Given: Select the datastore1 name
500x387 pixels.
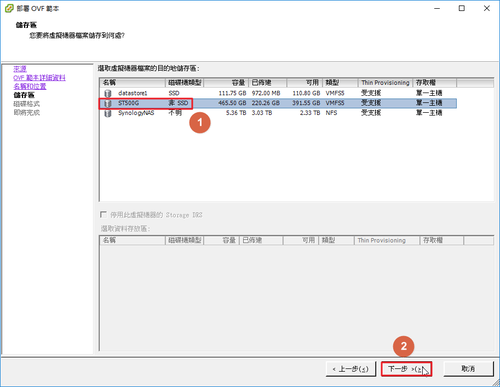Looking at the screenshot, I should click(133, 93).
